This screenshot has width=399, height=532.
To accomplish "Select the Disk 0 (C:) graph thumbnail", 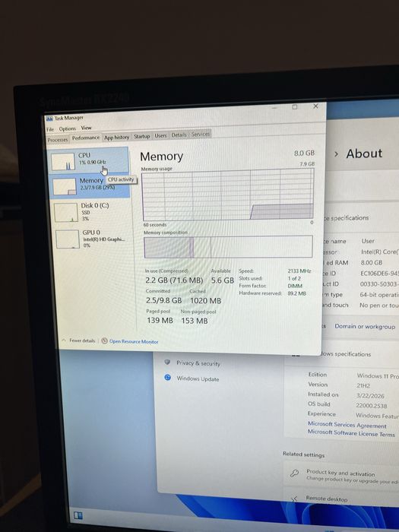I will click(66, 212).
